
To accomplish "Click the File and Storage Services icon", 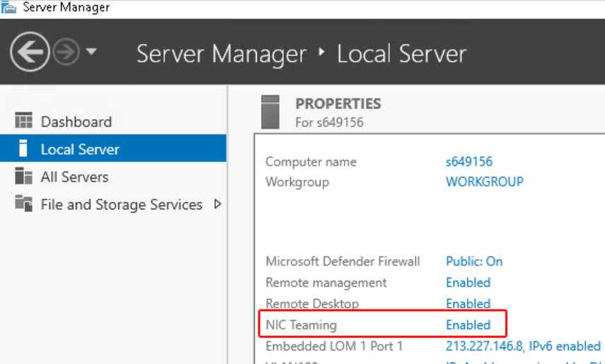I will 23,204.
